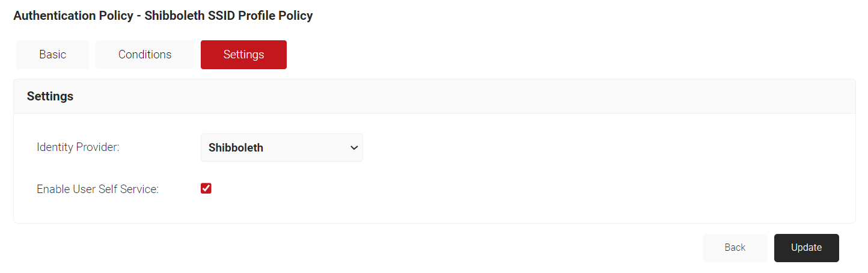Uncheck the Enable User Self Service checkbox
The width and height of the screenshot is (868, 273).
tap(206, 189)
